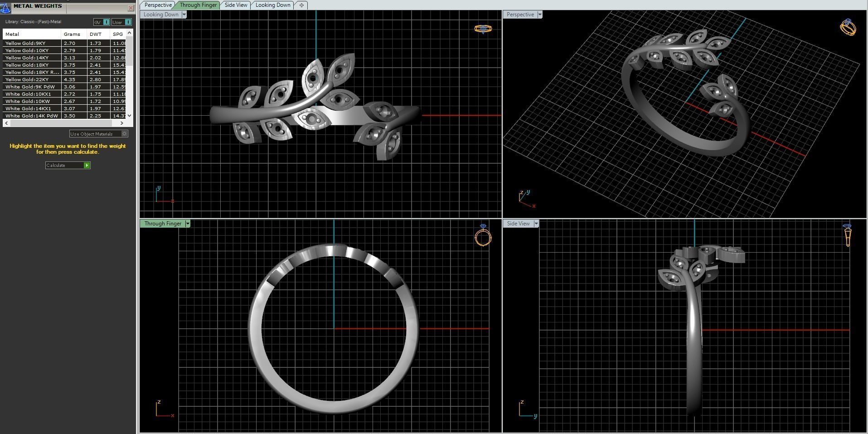Sort by the Metal column header

coord(32,34)
